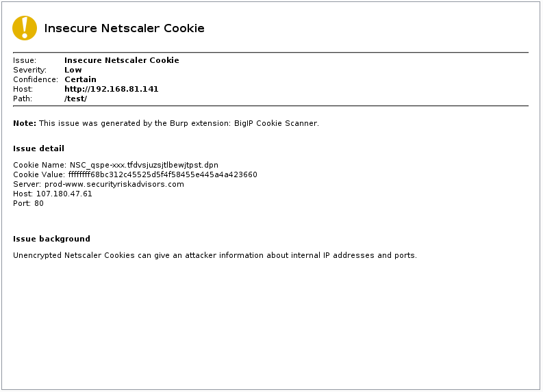Click the "Confidence:" field label
The width and height of the screenshot is (543, 392).
tap(34, 79)
